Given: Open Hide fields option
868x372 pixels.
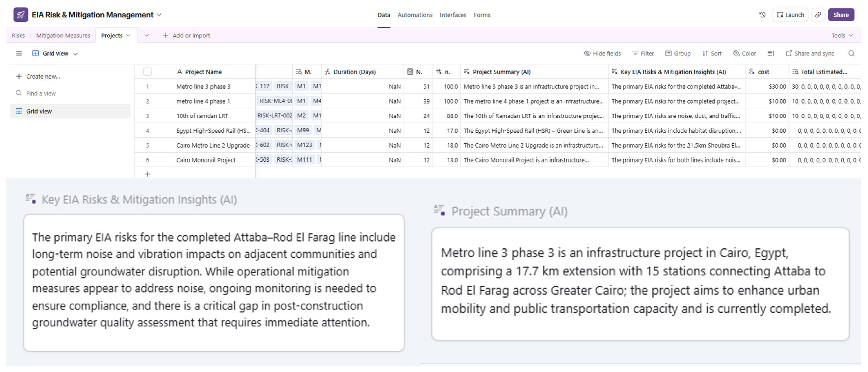Looking at the screenshot, I should tap(602, 53).
